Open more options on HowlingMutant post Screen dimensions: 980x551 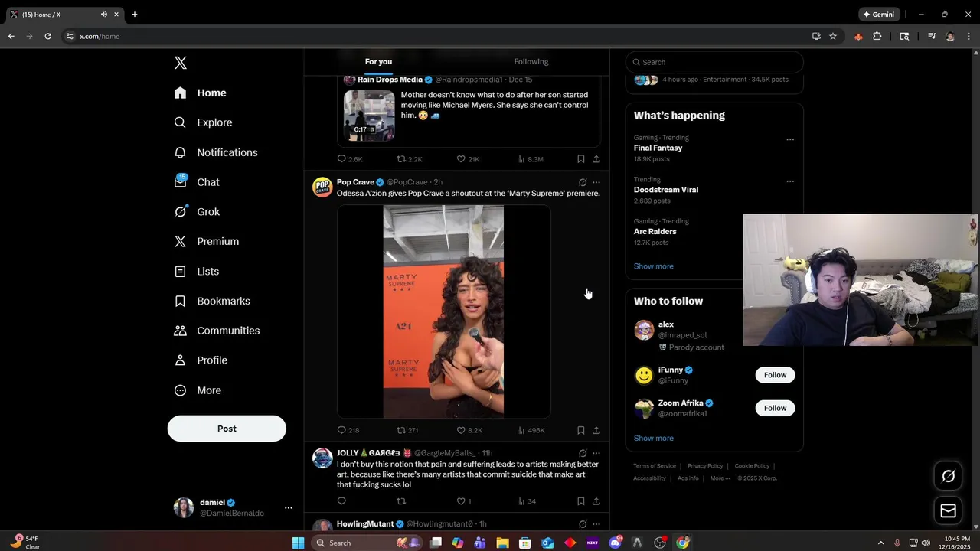(596, 524)
